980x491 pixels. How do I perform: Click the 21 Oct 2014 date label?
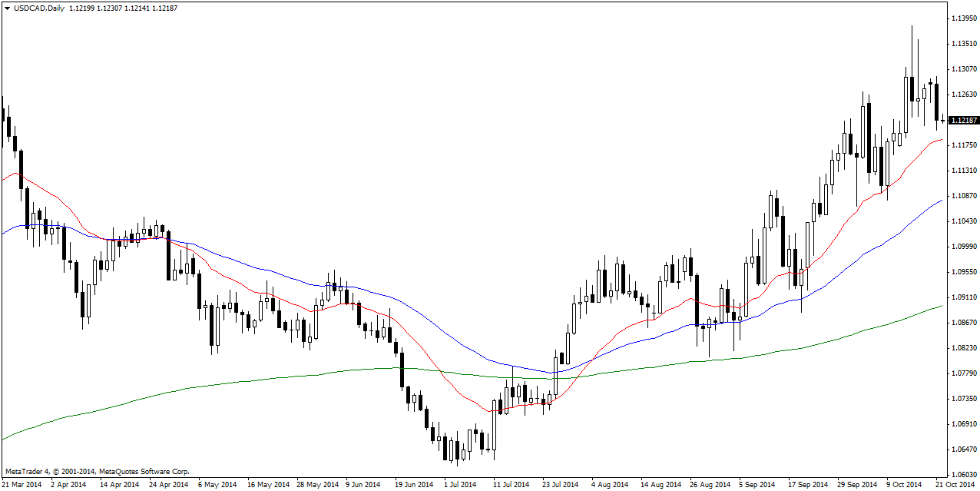(956, 485)
